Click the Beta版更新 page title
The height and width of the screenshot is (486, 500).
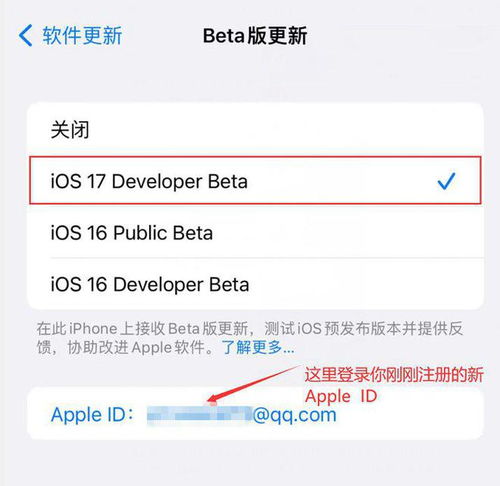point(255,36)
